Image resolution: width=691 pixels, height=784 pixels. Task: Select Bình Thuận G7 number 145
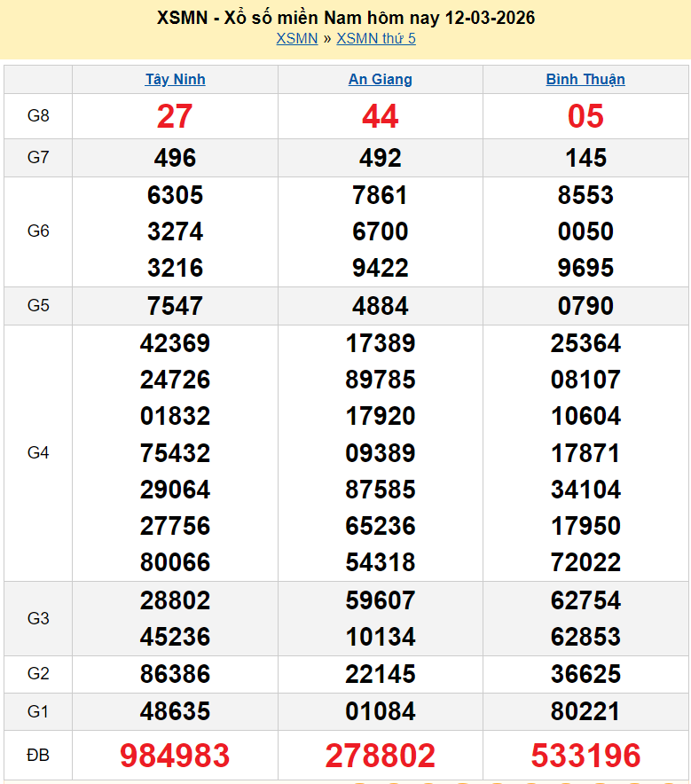[x=585, y=158]
